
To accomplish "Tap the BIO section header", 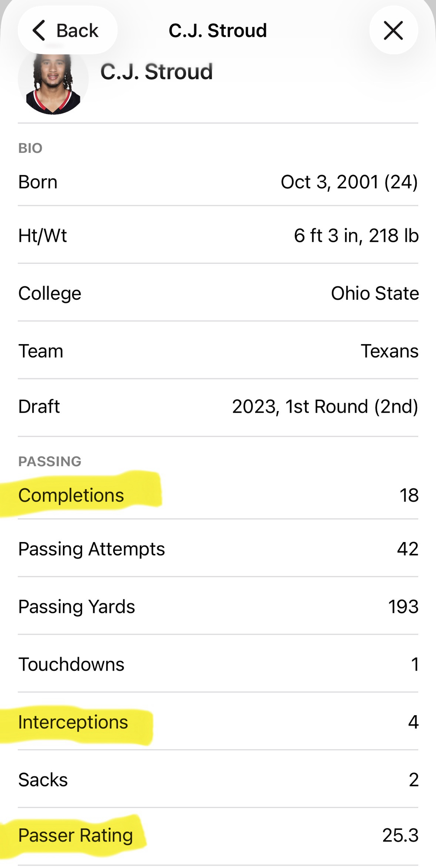I will tap(30, 148).
